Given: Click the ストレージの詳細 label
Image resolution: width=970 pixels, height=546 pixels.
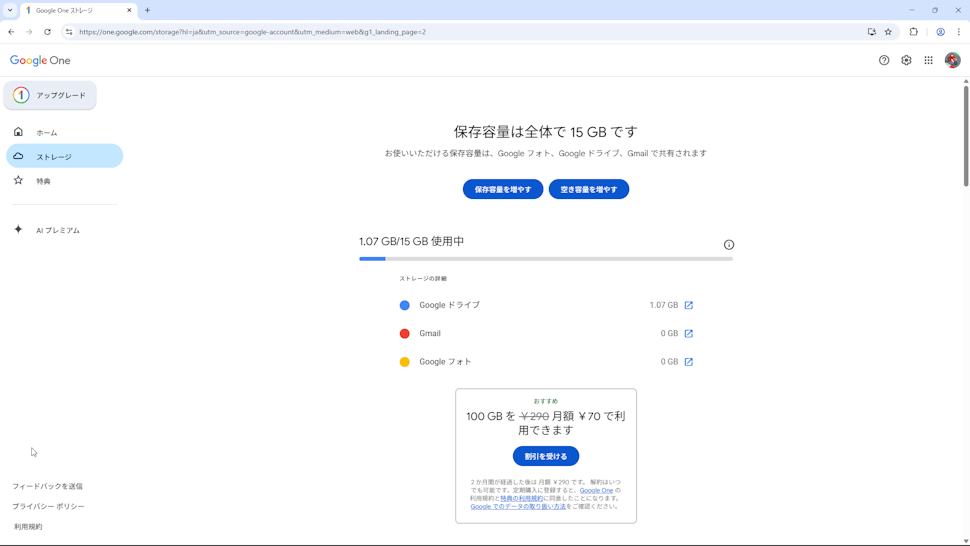Looking at the screenshot, I should pos(423,278).
